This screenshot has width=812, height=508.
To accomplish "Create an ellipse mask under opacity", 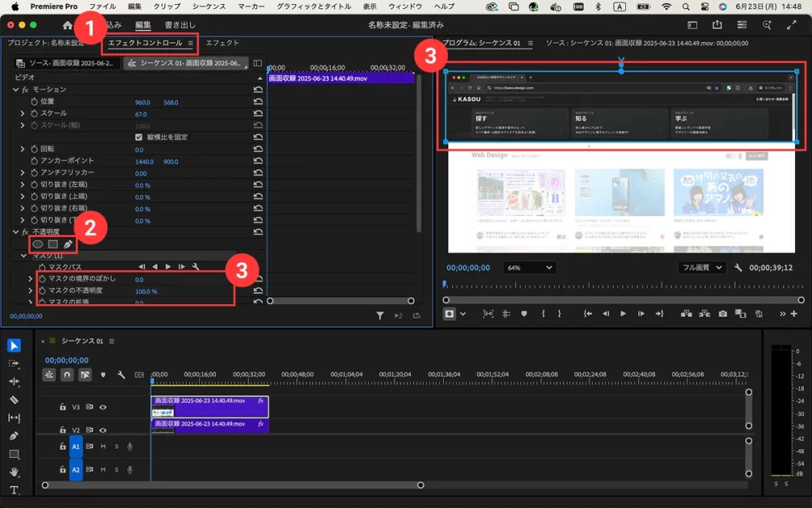I will click(37, 244).
